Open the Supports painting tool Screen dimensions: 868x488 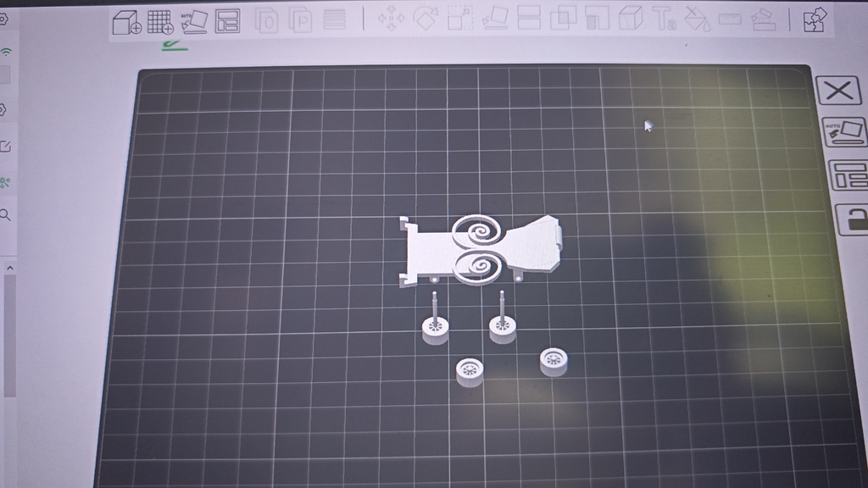[x=597, y=18]
